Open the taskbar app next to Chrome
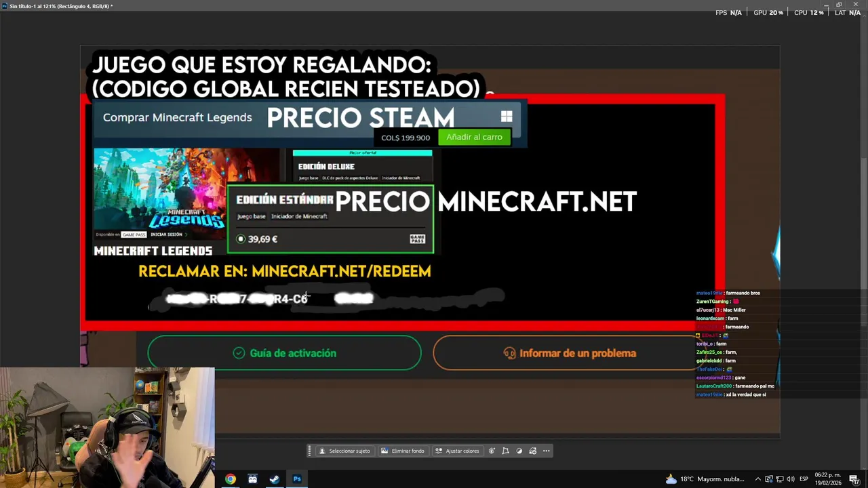The width and height of the screenshot is (868, 488). click(x=252, y=479)
